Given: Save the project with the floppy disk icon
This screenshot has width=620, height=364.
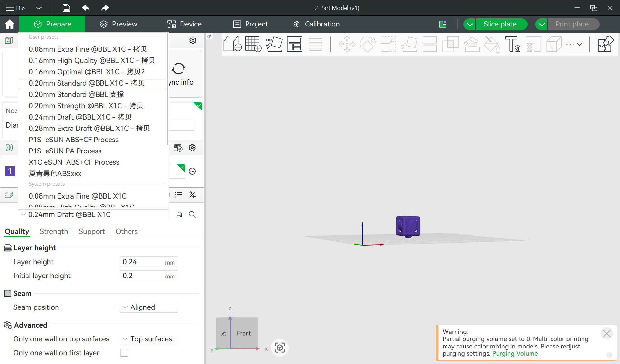Looking at the screenshot, I should click(66, 8).
